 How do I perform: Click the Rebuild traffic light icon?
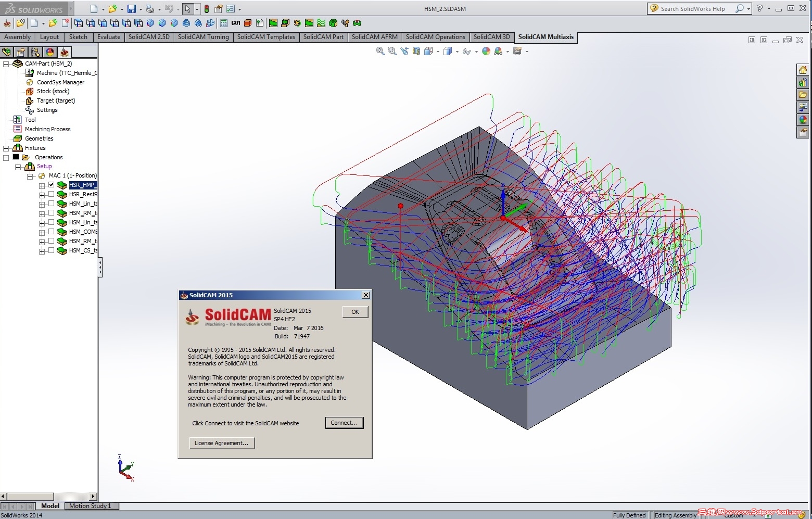pos(207,9)
